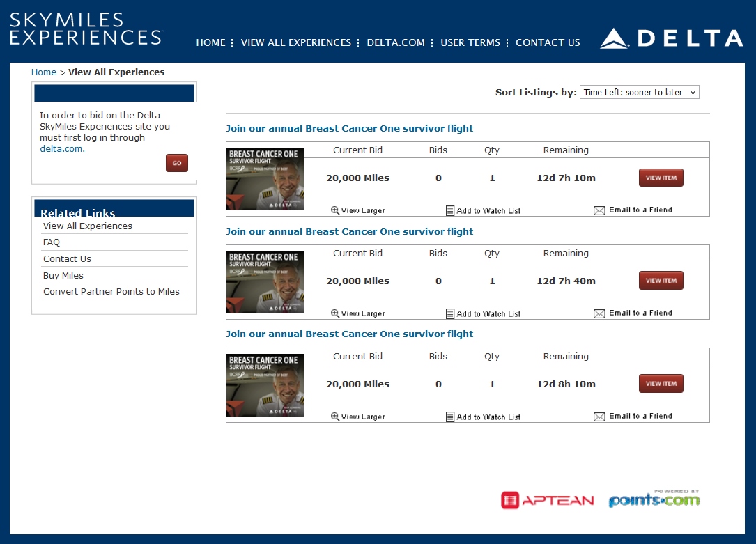Image resolution: width=756 pixels, height=544 pixels.
Task: Click the Delta logo in header
Action: pos(672,38)
